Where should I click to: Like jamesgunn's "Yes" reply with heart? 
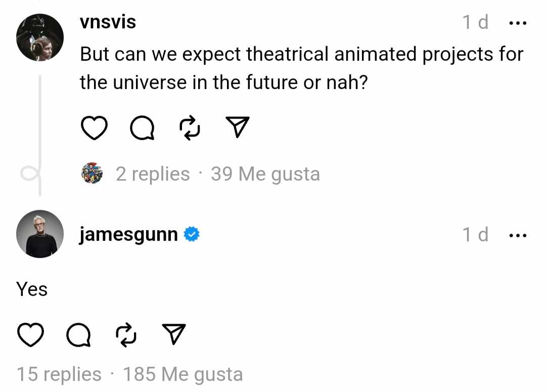pos(30,334)
